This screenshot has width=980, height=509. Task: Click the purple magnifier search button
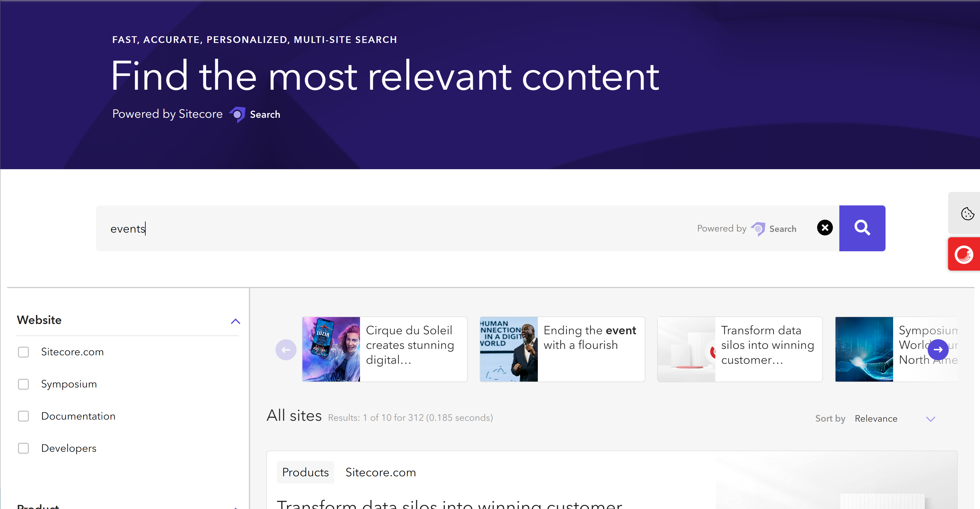pyautogui.click(x=862, y=228)
